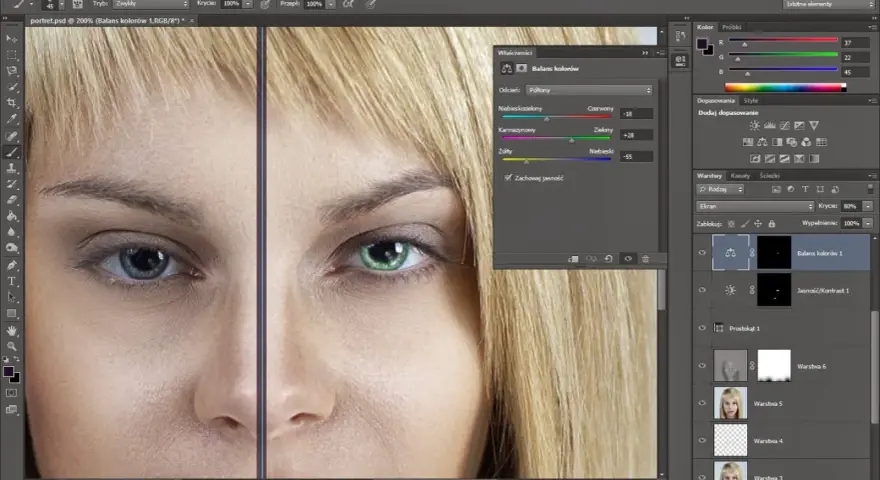Screen dimensions: 880x480
Task: Open Wypełnienie fill dropdown arrow
Action: pos(868,223)
